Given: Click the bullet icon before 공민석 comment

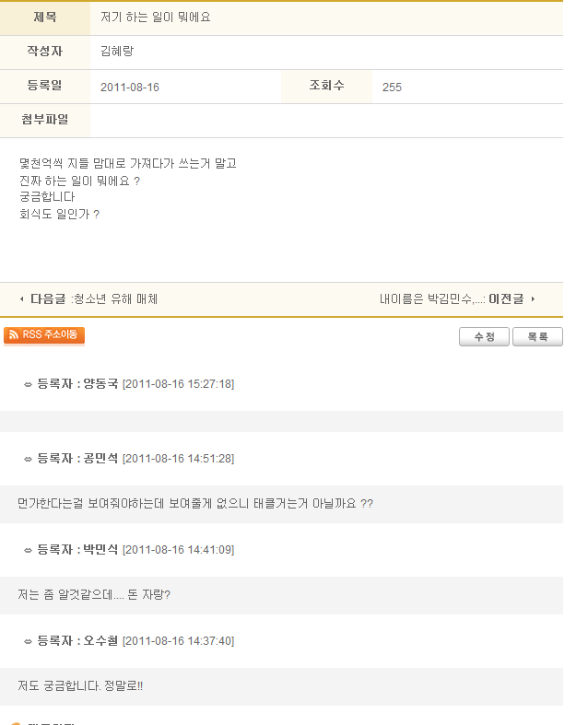Looking at the screenshot, I should [28, 459].
